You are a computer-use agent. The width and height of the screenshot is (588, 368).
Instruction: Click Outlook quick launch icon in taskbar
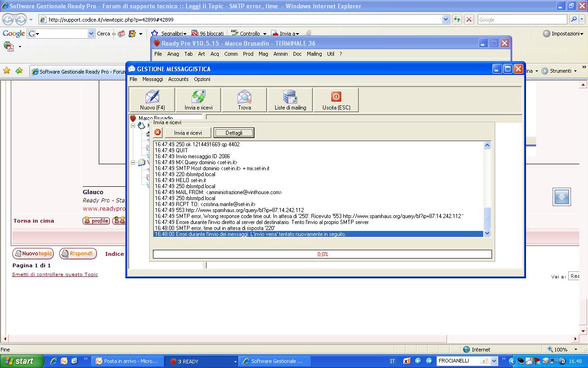[x=64, y=361]
